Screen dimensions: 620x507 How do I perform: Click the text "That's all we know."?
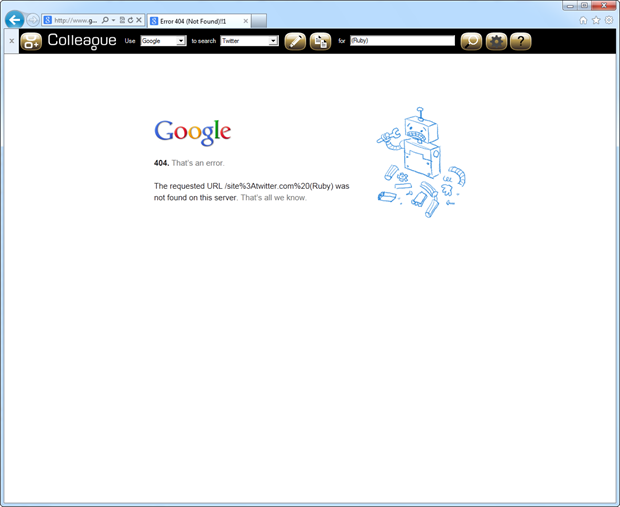click(x=274, y=198)
